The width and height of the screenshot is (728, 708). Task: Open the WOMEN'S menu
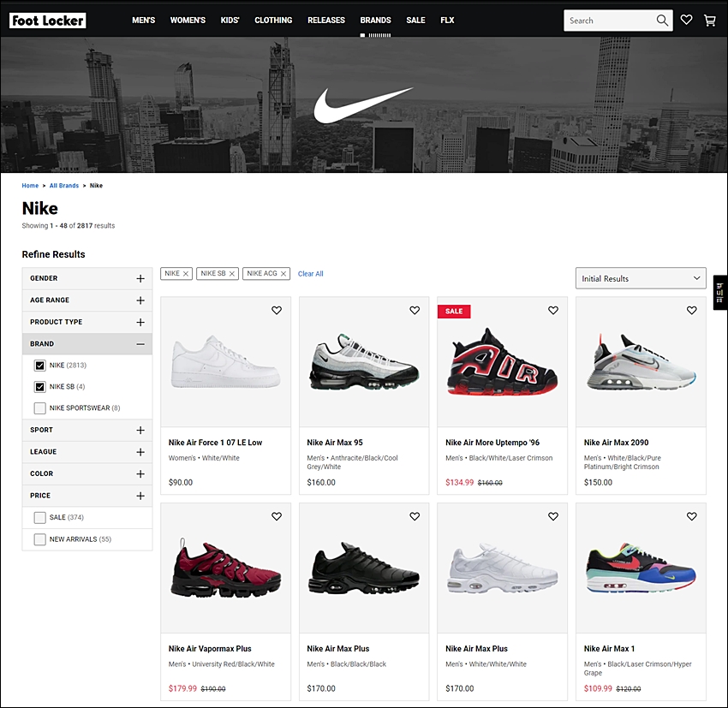tap(188, 21)
